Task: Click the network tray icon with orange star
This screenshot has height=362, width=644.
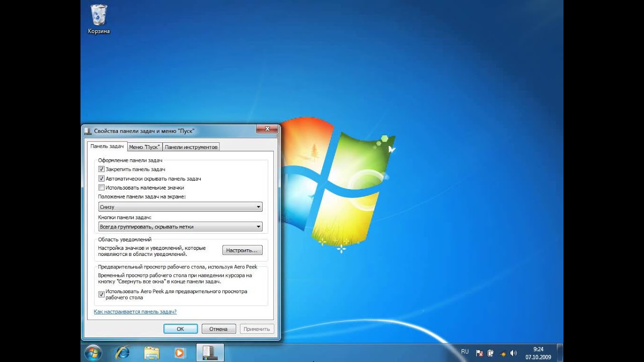Action: (x=502, y=353)
